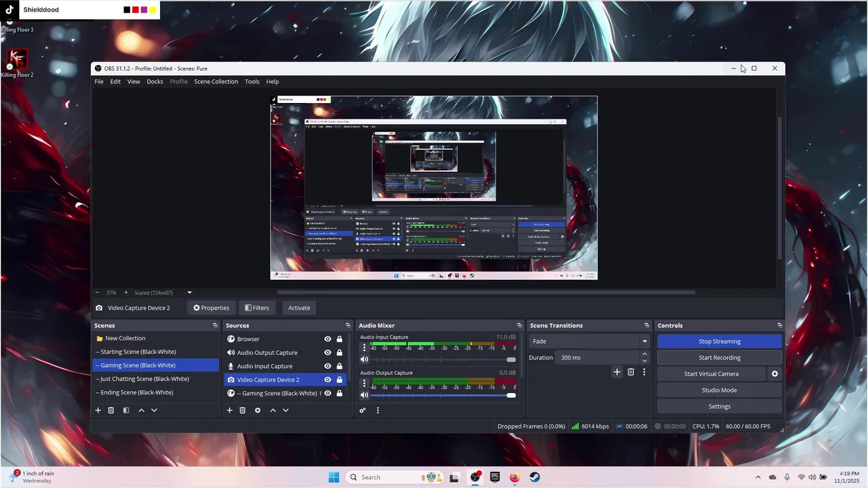Unlock Video Capture Device 2 source
This screenshot has height=488, width=868.
[x=340, y=380]
